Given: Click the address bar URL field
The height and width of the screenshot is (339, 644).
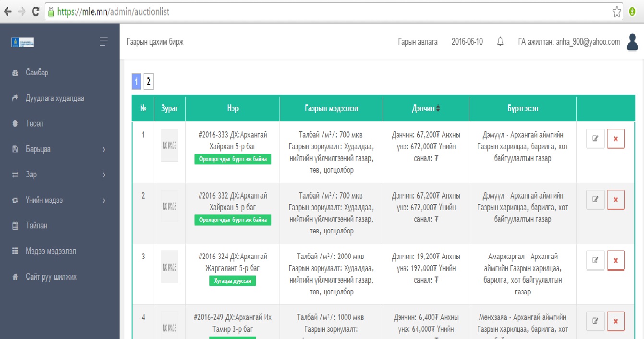Looking at the screenshot, I should pos(334,12).
